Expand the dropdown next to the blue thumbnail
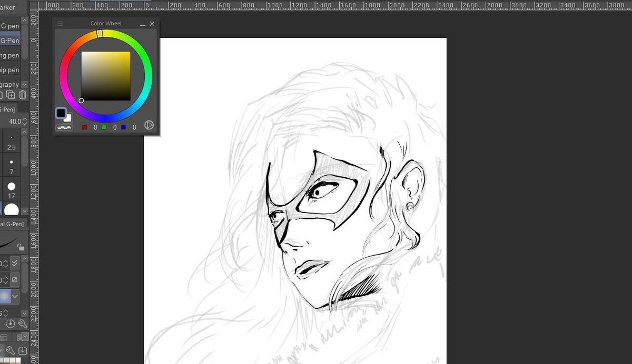The height and width of the screenshot is (364, 632). [15, 296]
